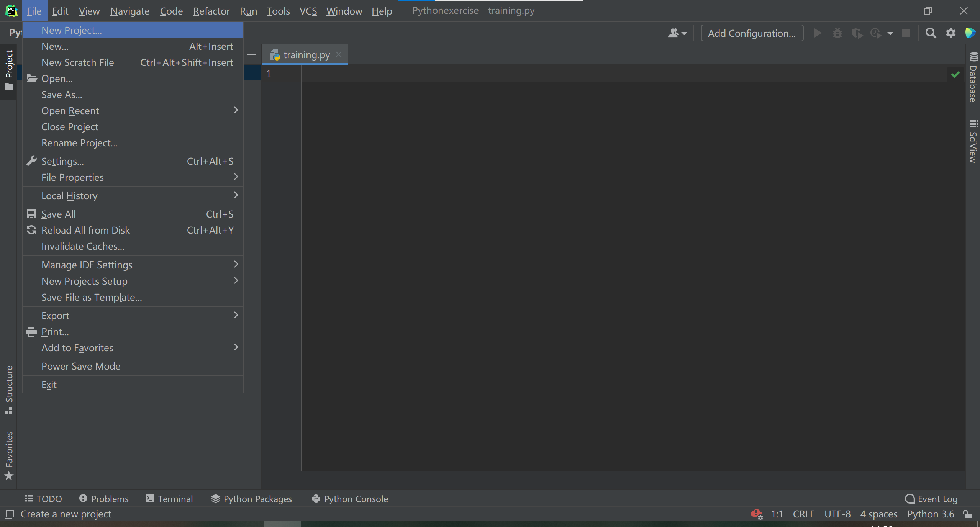The width and height of the screenshot is (980, 527).
Task: Open the Event Log panel
Action: (931, 499)
